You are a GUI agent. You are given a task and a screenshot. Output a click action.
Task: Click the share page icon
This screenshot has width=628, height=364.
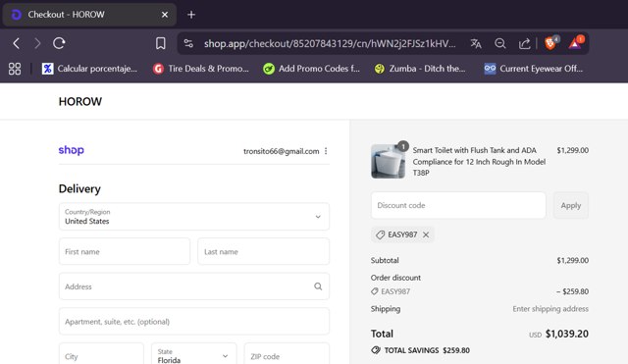tap(524, 43)
